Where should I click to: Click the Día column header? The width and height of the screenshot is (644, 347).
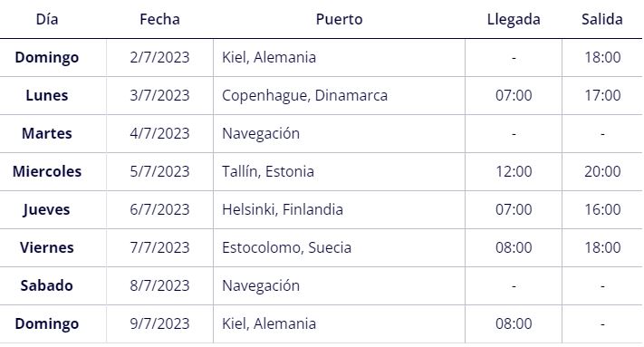click(47, 19)
